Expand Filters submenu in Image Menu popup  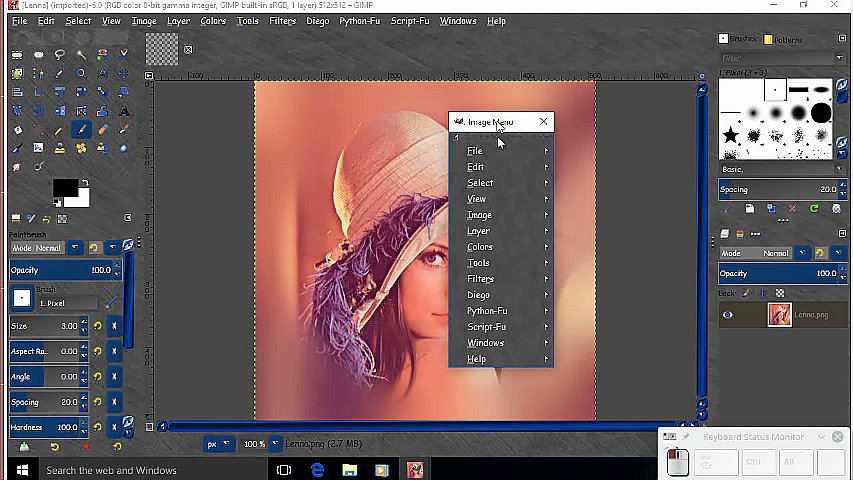tap(501, 279)
